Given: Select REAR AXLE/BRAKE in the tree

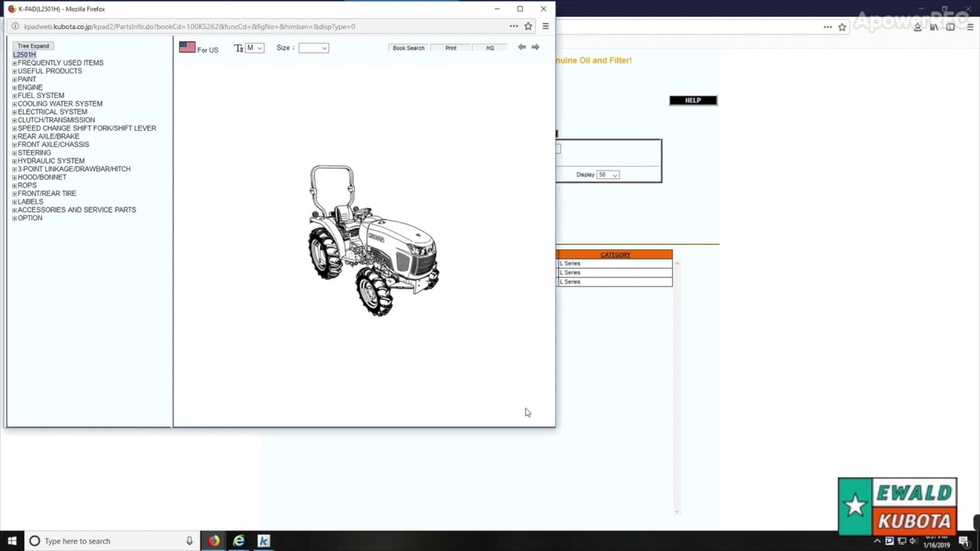Looking at the screenshot, I should pos(48,136).
